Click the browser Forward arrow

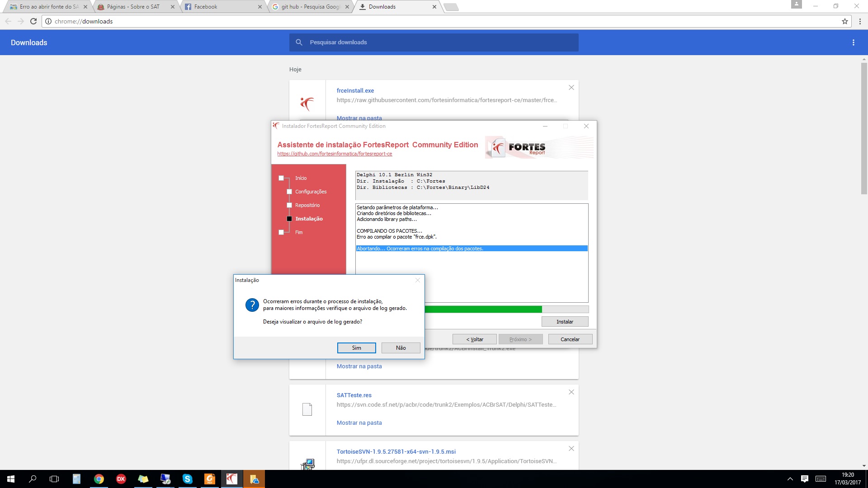(21, 21)
